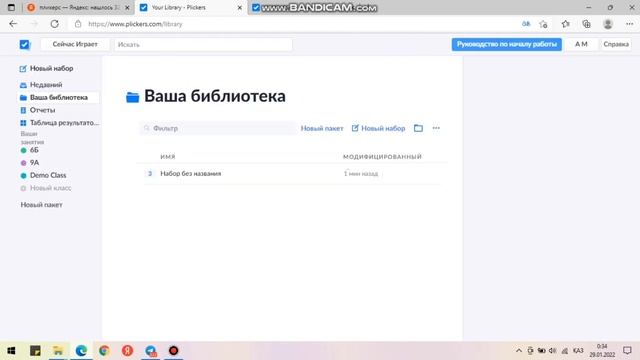Focus the Искать search field
Image resolution: width=640 pixels, height=360 pixels.
click(203, 44)
